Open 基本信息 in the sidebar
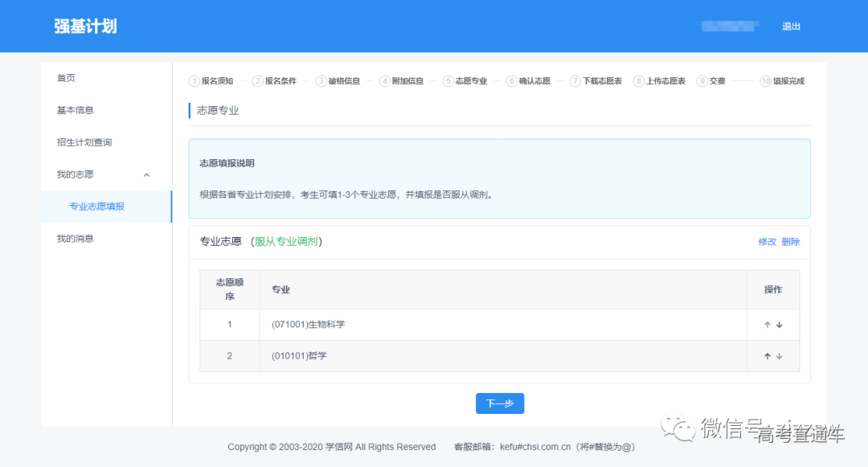The image size is (868, 467). 76,110
